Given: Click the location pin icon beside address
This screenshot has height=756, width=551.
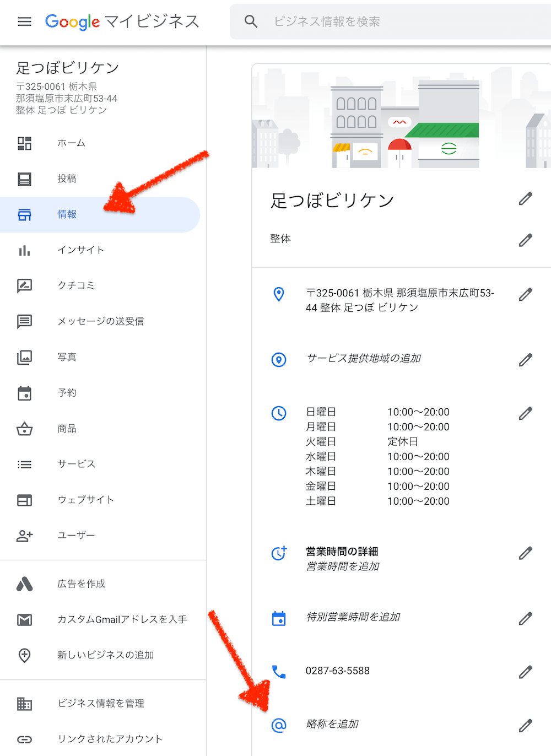Looking at the screenshot, I should (x=279, y=294).
